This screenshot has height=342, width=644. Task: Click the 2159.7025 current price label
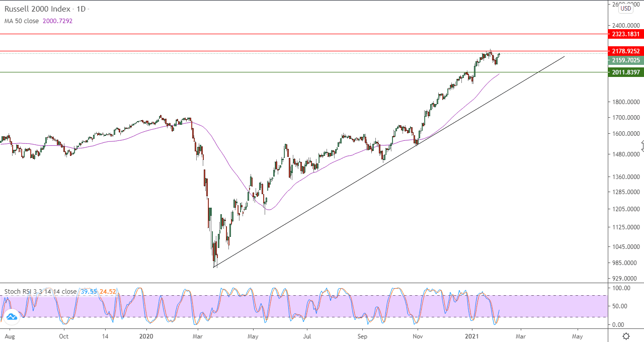pyautogui.click(x=626, y=60)
